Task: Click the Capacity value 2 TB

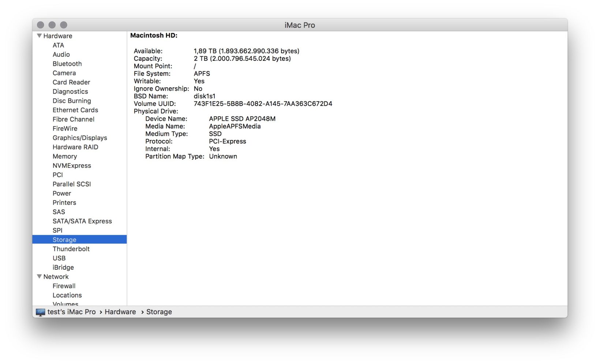Action: click(x=242, y=59)
